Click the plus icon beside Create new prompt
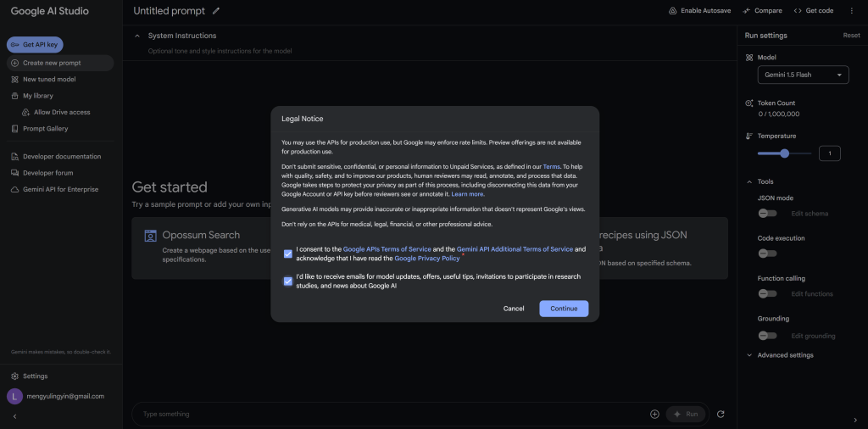The height and width of the screenshot is (429, 868). [x=15, y=63]
